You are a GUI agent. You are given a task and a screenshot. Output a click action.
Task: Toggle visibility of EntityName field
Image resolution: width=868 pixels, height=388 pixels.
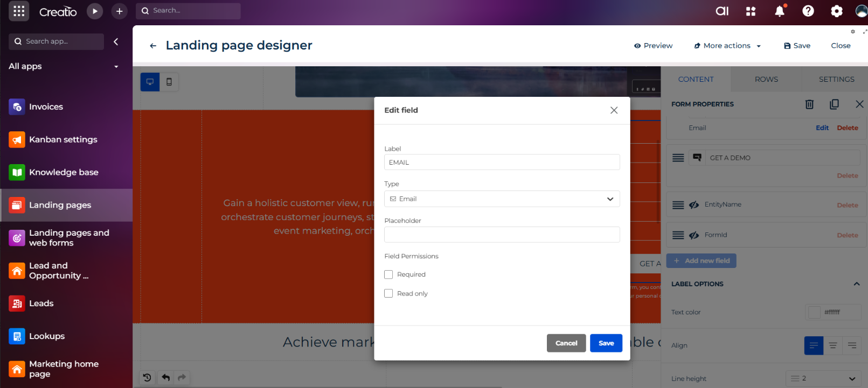(694, 205)
